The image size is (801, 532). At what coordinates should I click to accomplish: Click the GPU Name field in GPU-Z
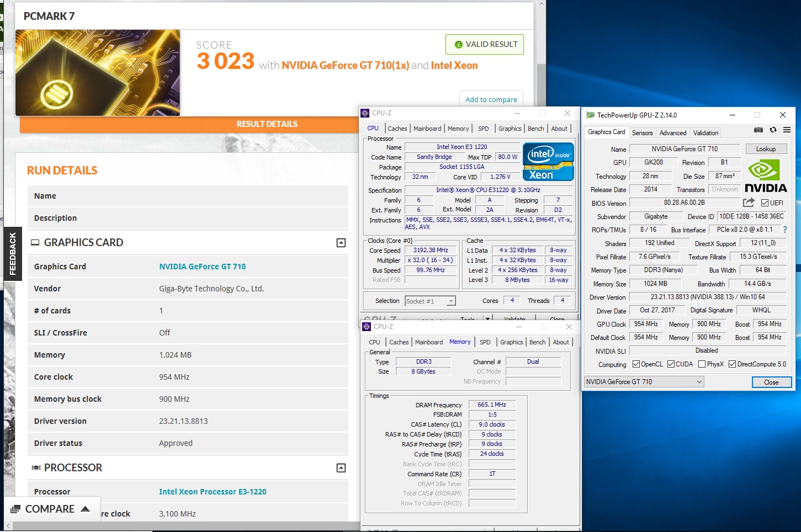click(x=685, y=149)
